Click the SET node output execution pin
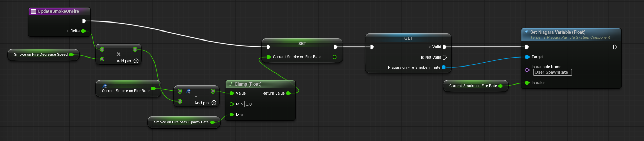 pos(335,47)
